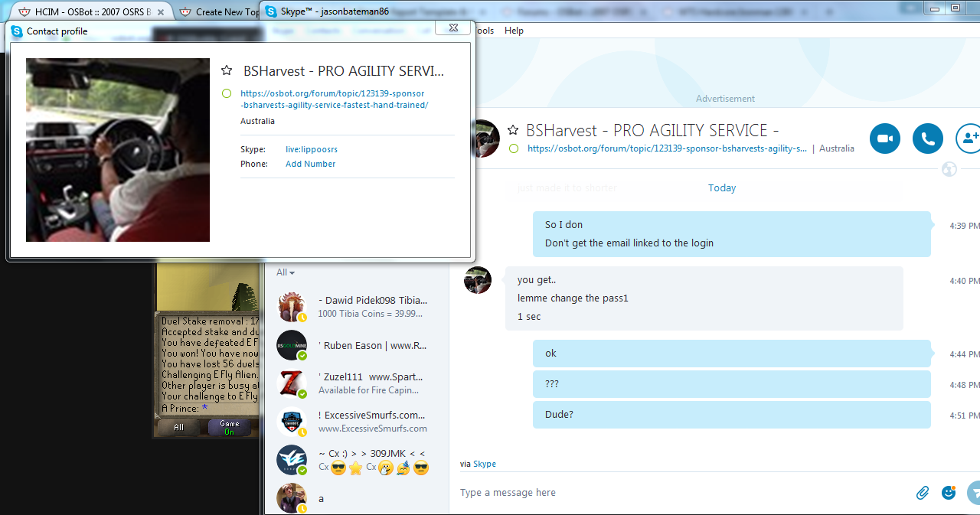Open the 309JMK contact conversation
Viewport: 980px width, 515px height.
click(x=357, y=460)
